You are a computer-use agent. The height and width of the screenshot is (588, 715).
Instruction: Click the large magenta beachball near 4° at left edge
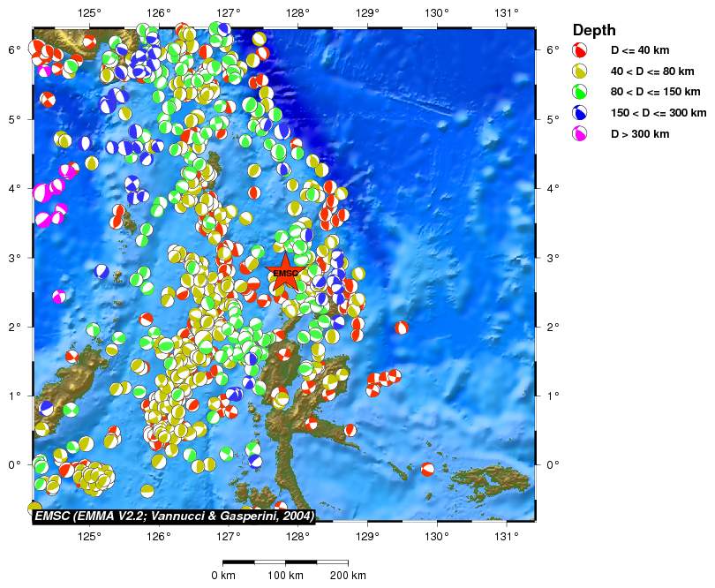41,192
